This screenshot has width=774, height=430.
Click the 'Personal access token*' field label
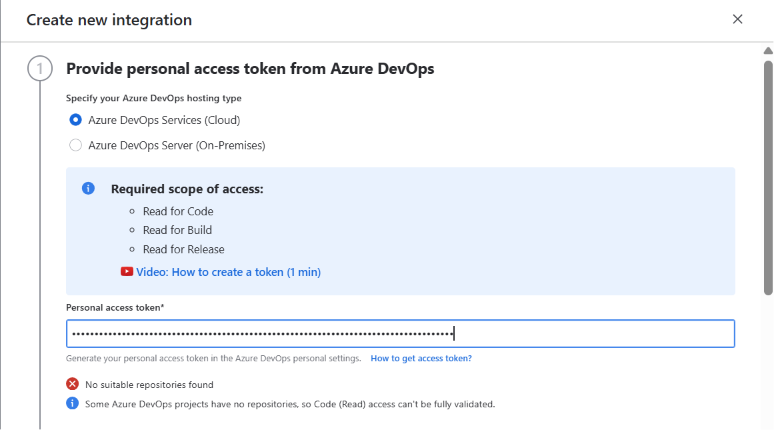pos(115,308)
